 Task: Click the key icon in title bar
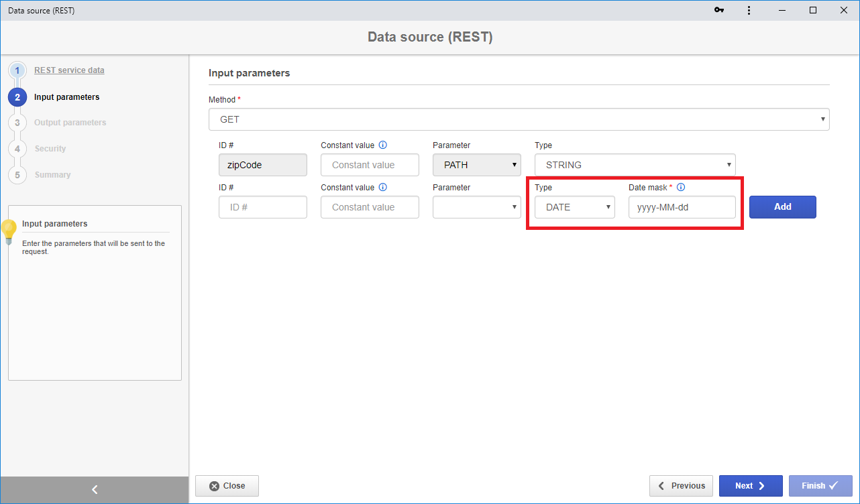pyautogui.click(x=719, y=10)
